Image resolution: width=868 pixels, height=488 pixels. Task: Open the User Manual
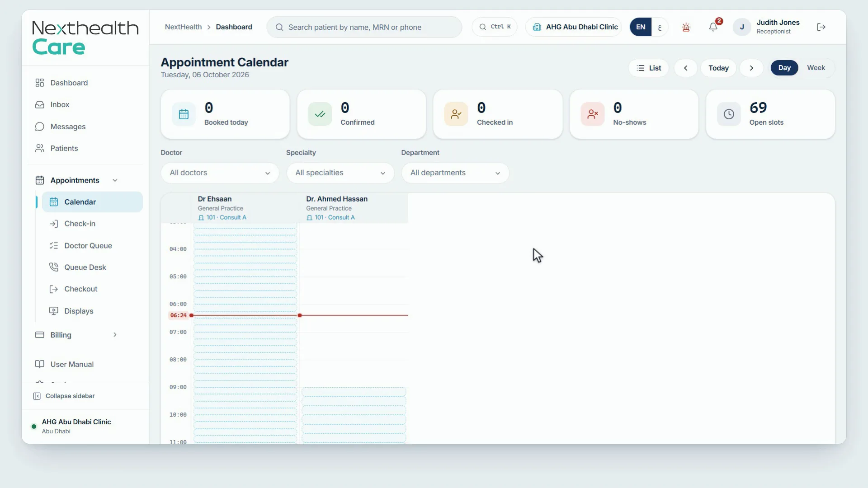point(85,365)
